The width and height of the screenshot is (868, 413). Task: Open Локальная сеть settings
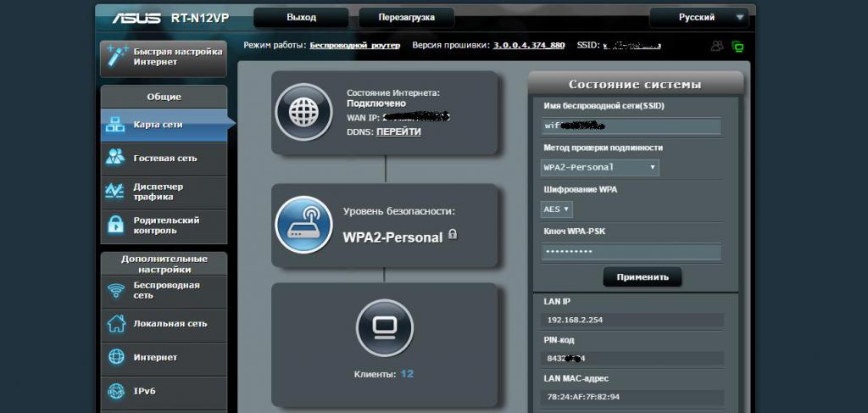pos(164,324)
